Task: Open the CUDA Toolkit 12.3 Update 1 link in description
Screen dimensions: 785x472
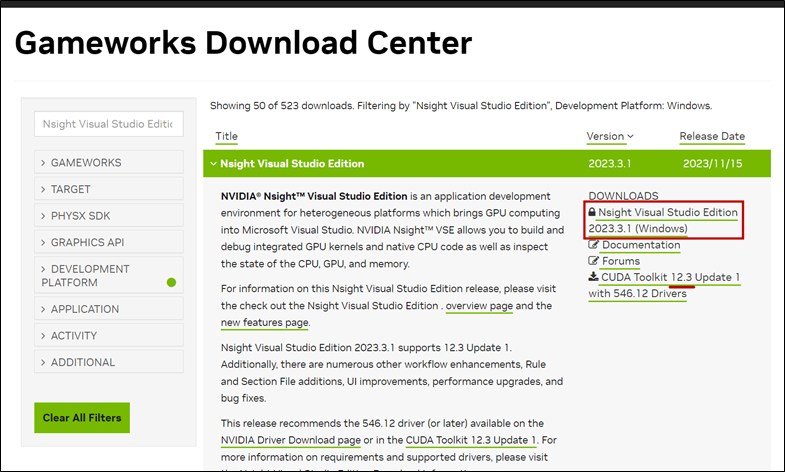Action: click(471, 440)
